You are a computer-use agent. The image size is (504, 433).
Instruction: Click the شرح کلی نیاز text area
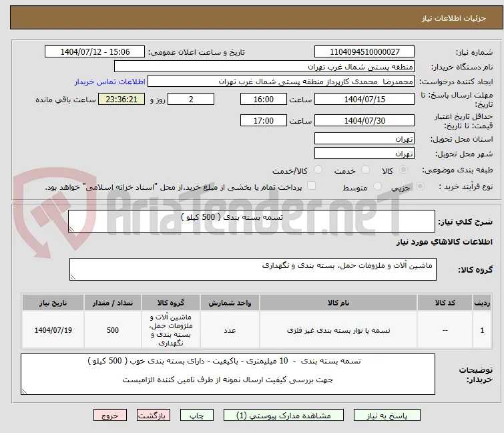(x=252, y=221)
